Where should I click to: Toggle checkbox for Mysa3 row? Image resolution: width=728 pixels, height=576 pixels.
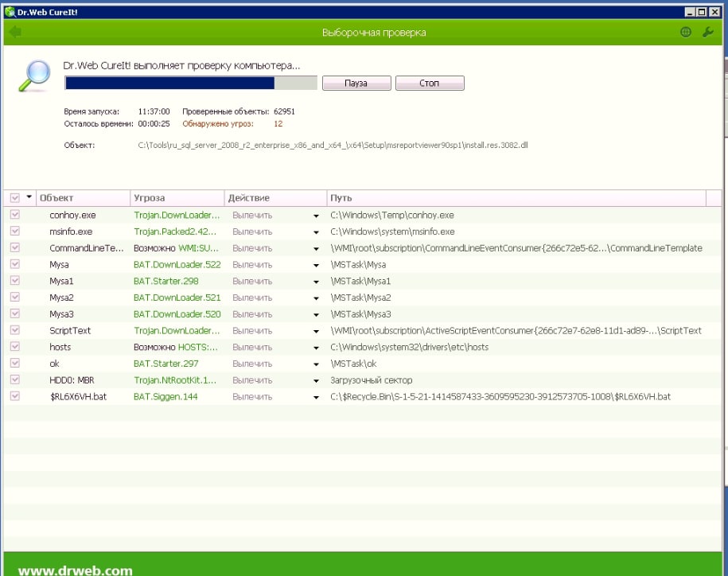pyautogui.click(x=15, y=313)
